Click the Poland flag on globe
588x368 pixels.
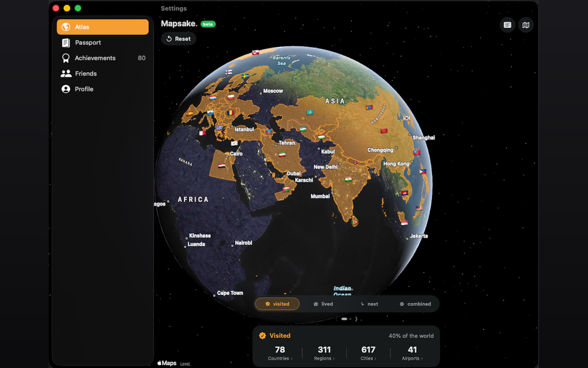231,98
